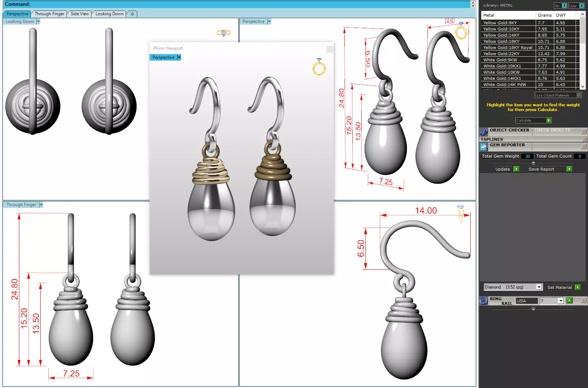Select the White Gold:10KX1 row
This screenshot has height=388, width=588.
click(x=530, y=66)
